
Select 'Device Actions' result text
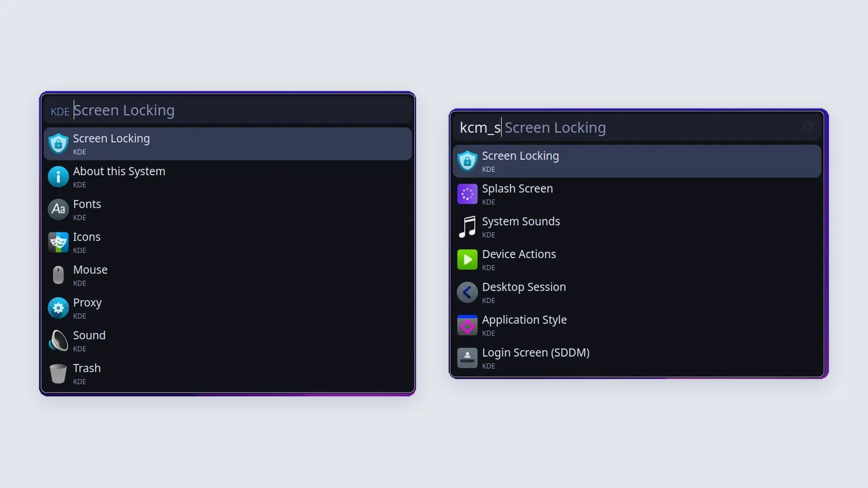point(519,254)
